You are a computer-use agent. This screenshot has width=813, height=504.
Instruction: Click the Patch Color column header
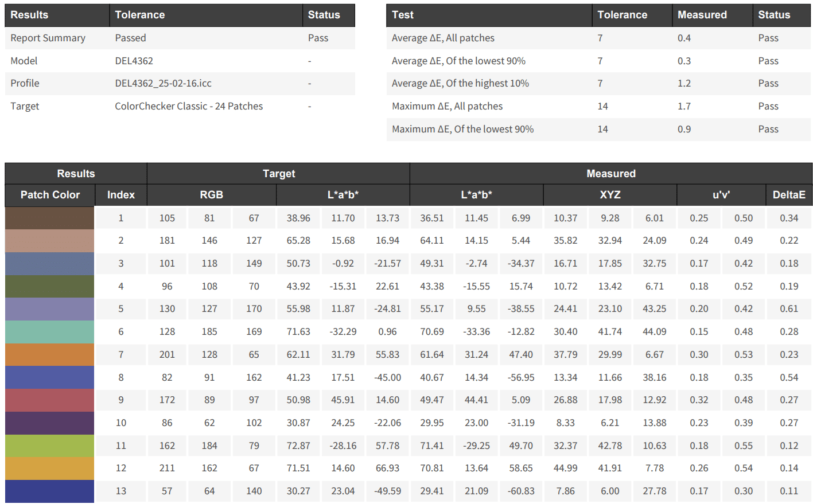pyautogui.click(x=50, y=195)
